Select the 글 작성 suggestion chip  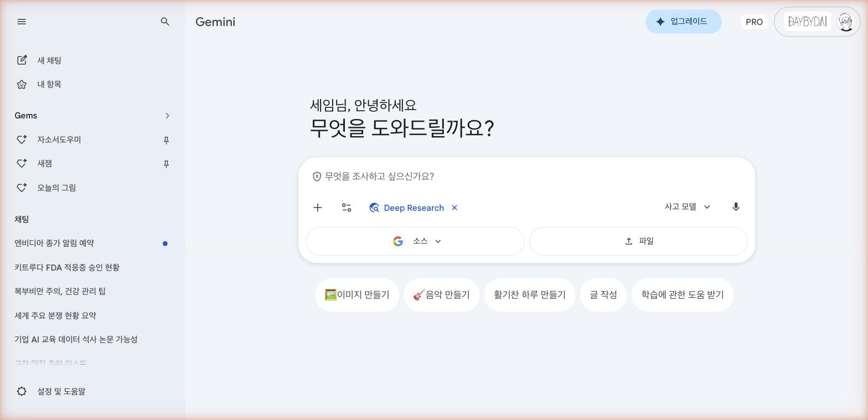pos(603,295)
